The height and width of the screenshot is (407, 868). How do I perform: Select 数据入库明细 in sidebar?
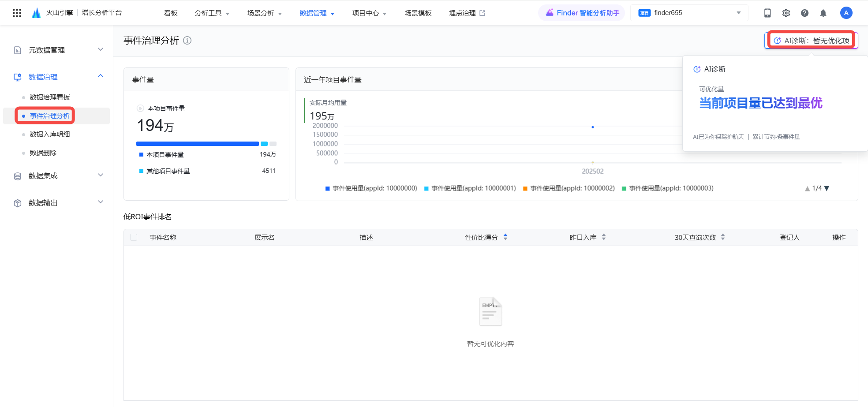point(50,134)
